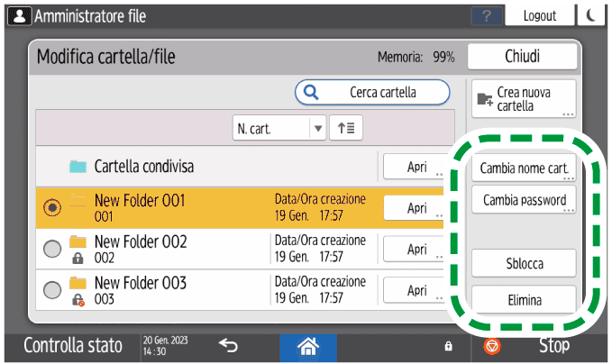This screenshot has width=612, height=364.
Task: Open the N. cart. sort dropdown
Action: (x=279, y=128)
